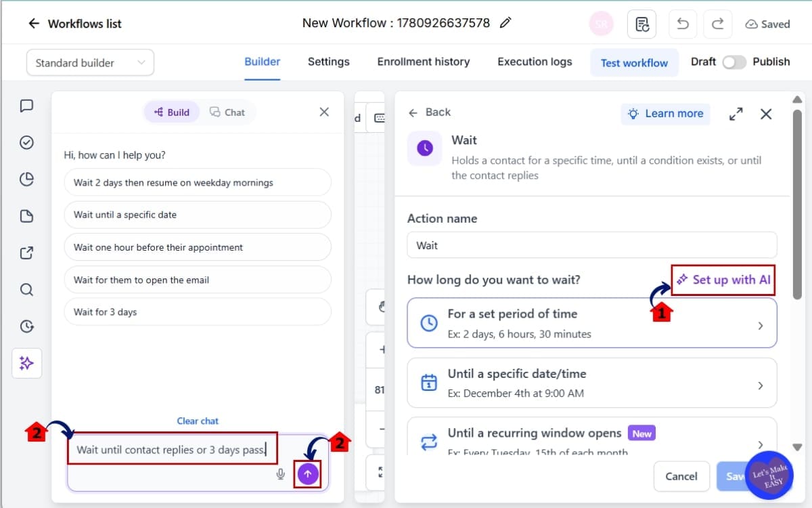This screenshot has height=508, width=812.
Task: Click the microphone icon in chat input
Action: click(x=280, y=474)
